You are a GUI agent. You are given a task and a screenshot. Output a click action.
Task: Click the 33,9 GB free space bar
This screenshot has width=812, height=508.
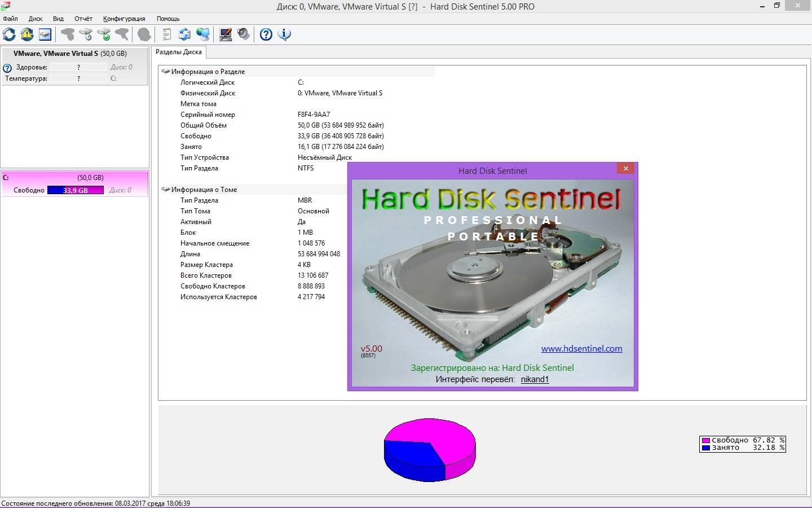[x=76, y=190]
